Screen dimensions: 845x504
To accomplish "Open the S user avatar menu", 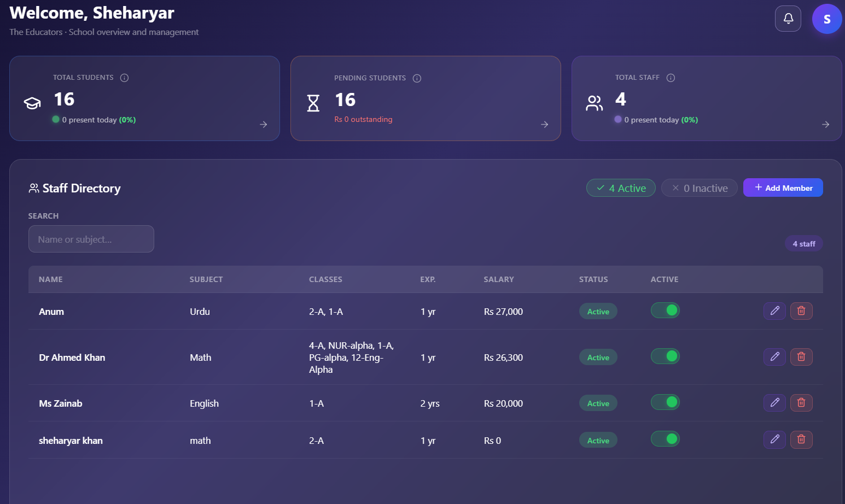I will (x=827, y=19).
